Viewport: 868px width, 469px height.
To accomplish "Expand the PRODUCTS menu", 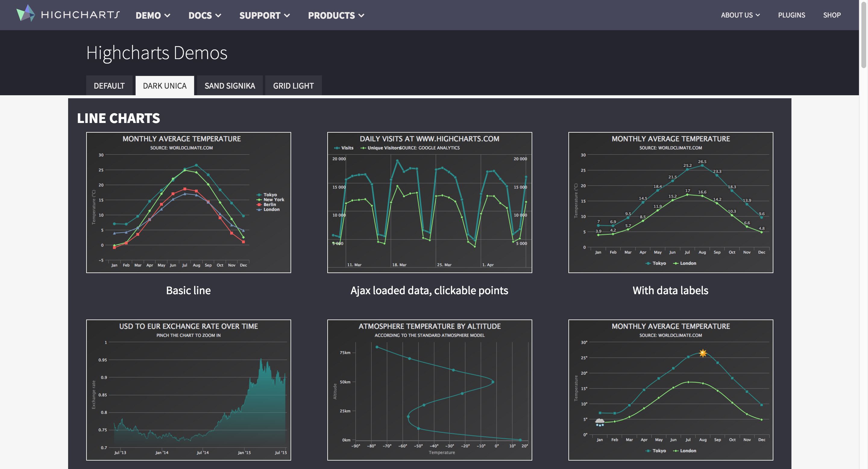I will (x=336, y=15).
